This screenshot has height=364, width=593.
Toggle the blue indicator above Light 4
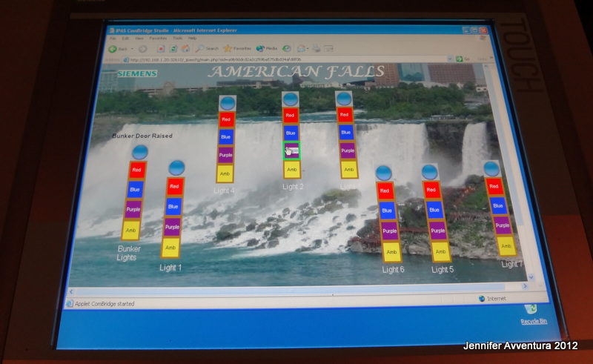pos(228,103)
